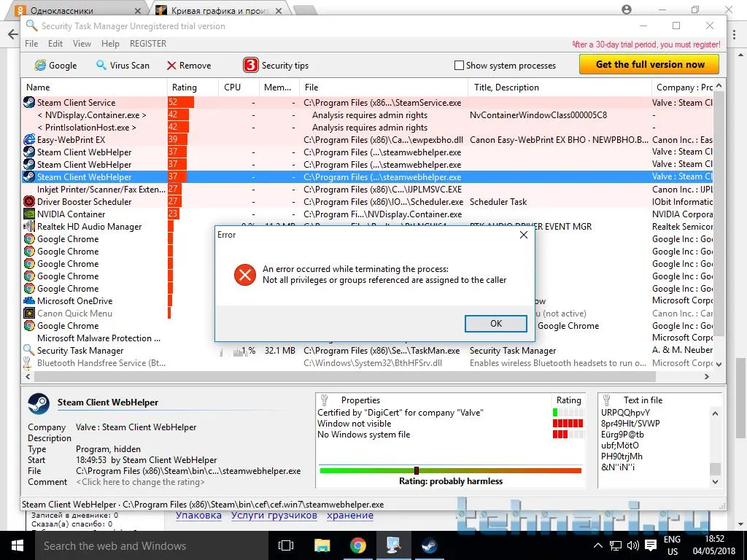The height and width of the screenshot is (560, 747).
Task: Open the Google search toolbar button
Action: pyautogui.click(x=55, y=65)
